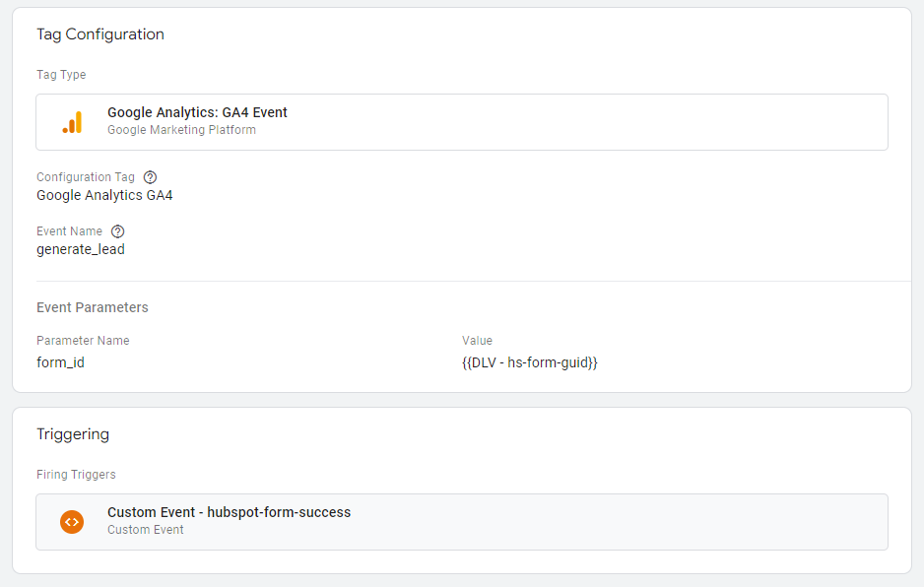Click the Value column header
Viewport: 924px width, 587px height.
(x=478, y=341)
